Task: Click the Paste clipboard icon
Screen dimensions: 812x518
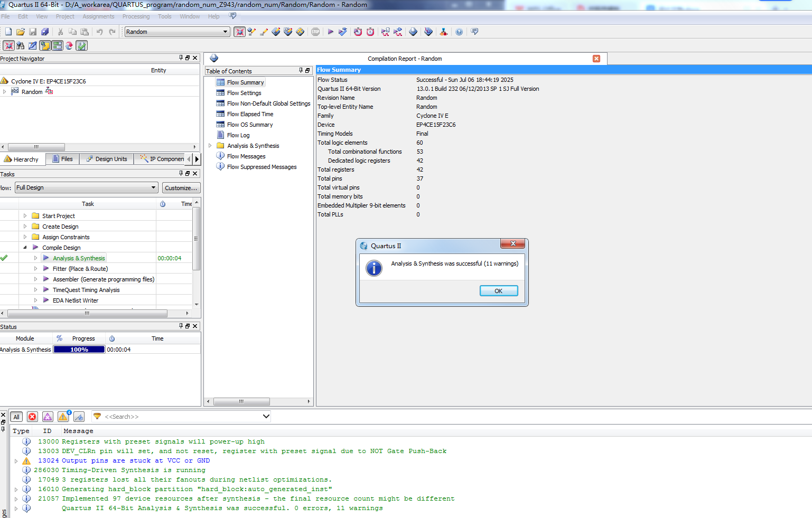Action: point(85,32)
